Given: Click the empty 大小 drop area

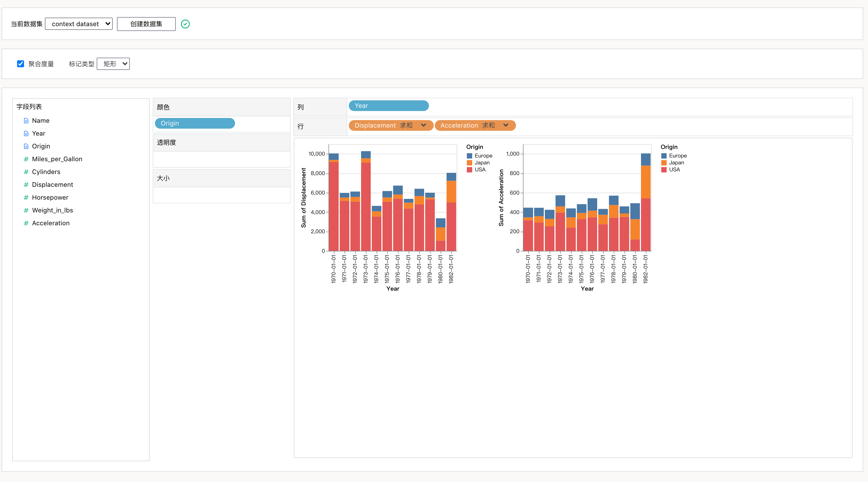Looking at the screenshot, I should click(x=222, y=195).
